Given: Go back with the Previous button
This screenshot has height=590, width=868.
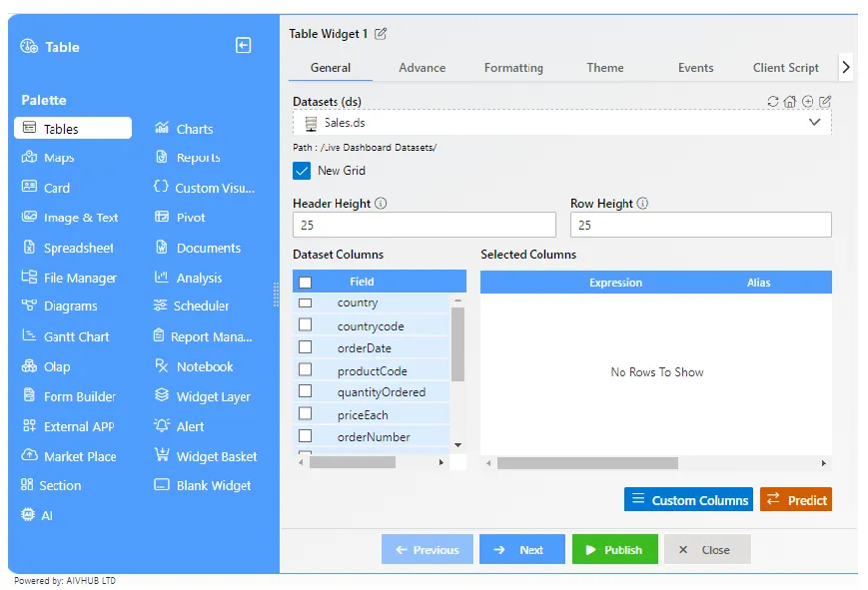Looking at the screenshot, I should [428, 549].
